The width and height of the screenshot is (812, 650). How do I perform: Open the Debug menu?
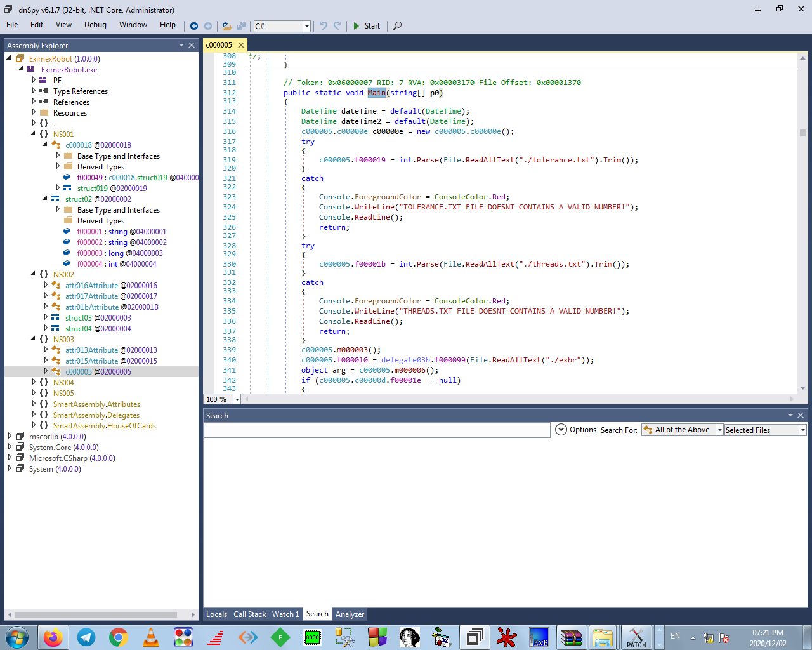[95, 25]
